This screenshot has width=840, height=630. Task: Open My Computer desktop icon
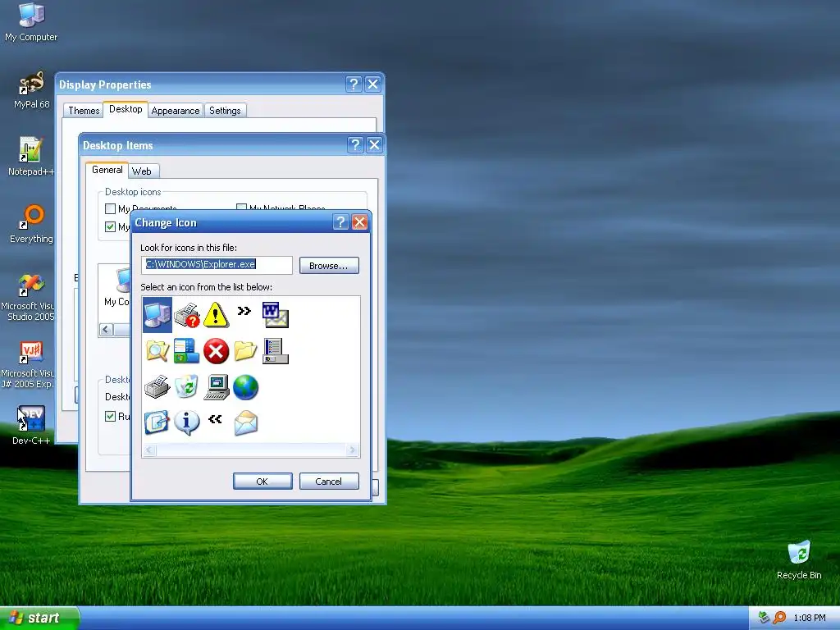coord(31,22)
